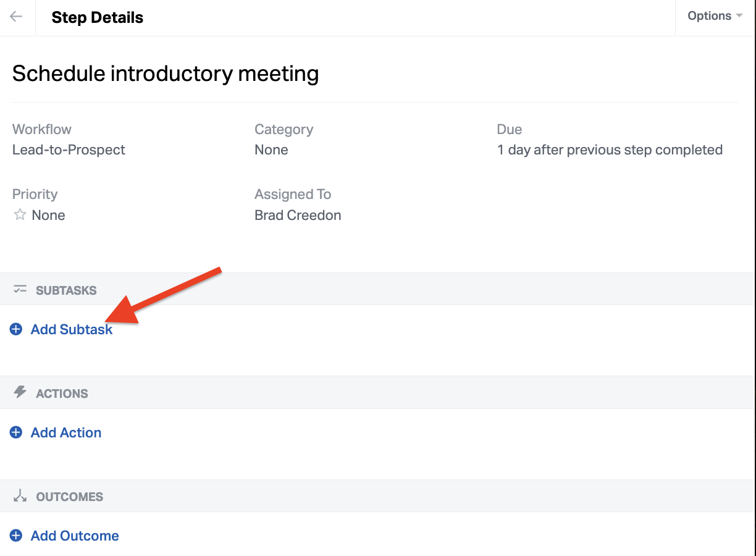Click the plus icon beside Add Action
756x556 pixels.
pos(16,432)
